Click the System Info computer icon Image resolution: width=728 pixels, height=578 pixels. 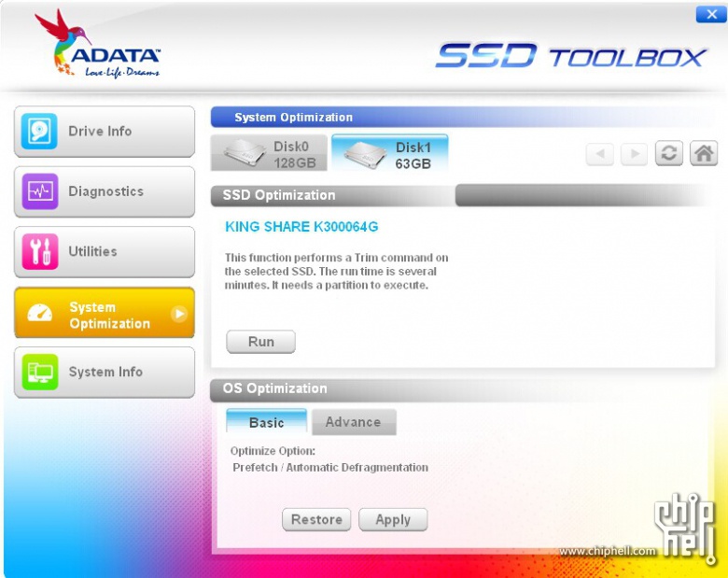(39, 372)
